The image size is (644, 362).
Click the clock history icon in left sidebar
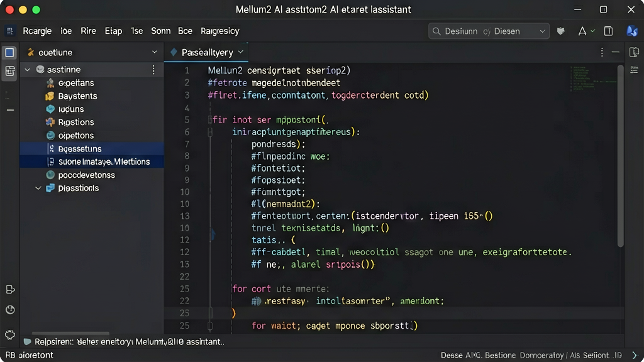click(10, 310)
